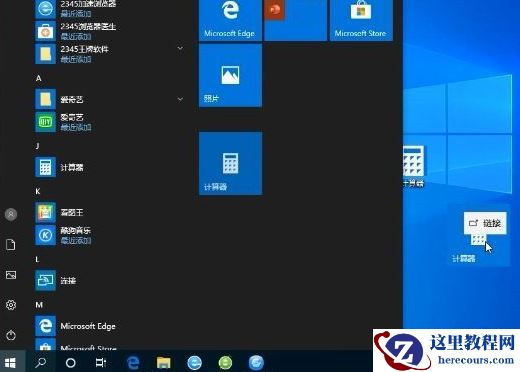Open Settings gear in the Start rail
Image resolution: width=520 pixels, height=372 pixels.
pyautogui.click(x=11, y=305)
